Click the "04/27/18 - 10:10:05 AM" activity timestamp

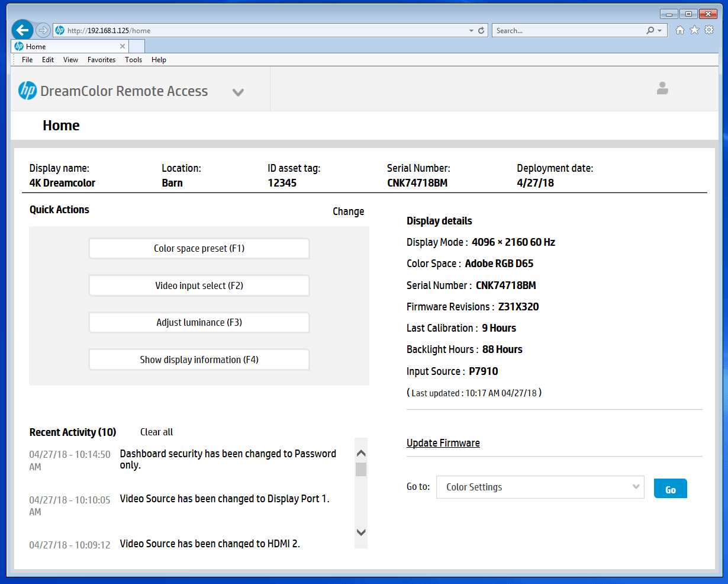[70, 506]
